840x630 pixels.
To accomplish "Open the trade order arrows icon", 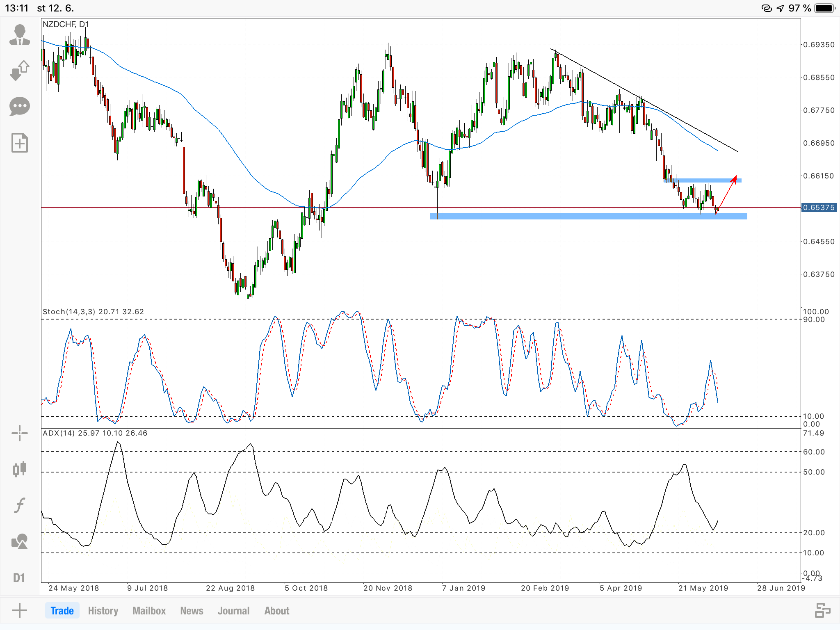I will (x=20, y=71).
